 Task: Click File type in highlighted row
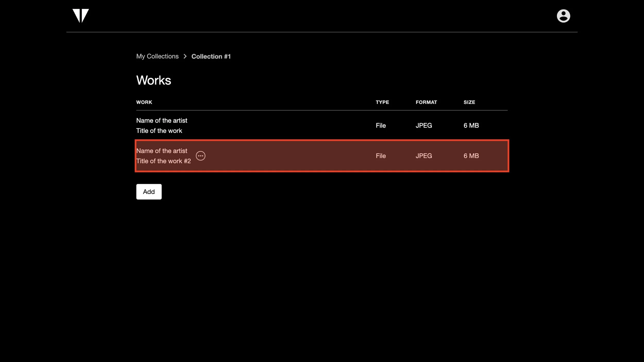pyautogui.click(x=380, y=156)
